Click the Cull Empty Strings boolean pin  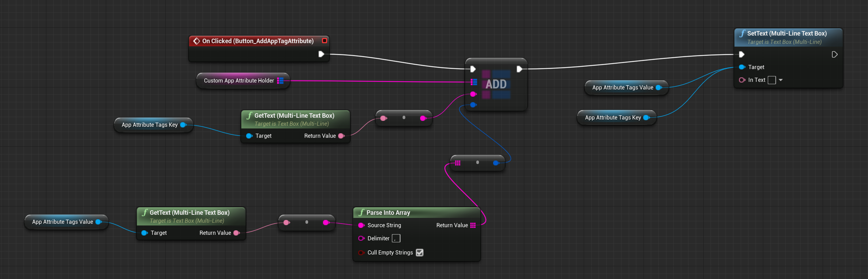pos(361,252)
